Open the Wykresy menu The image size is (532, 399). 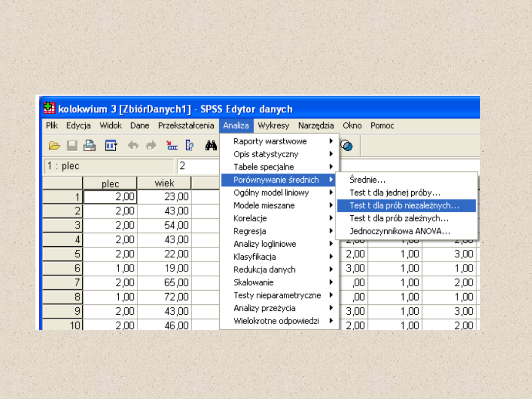(x=273, y=126)
